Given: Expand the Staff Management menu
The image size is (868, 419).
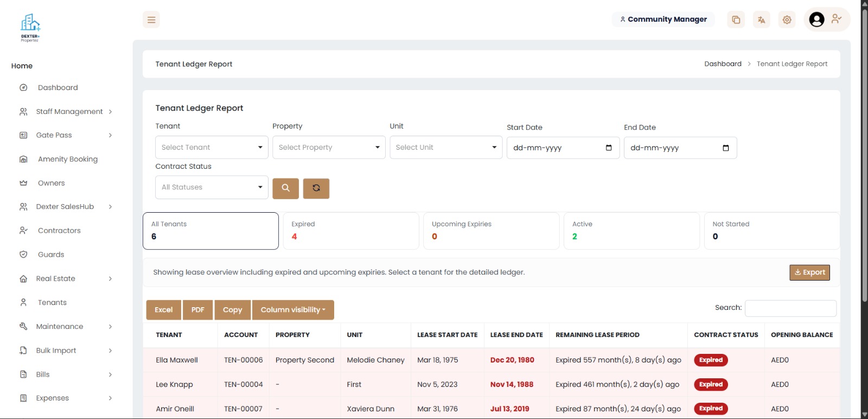Looking at the screenshot, I should (x=65, y=111).
